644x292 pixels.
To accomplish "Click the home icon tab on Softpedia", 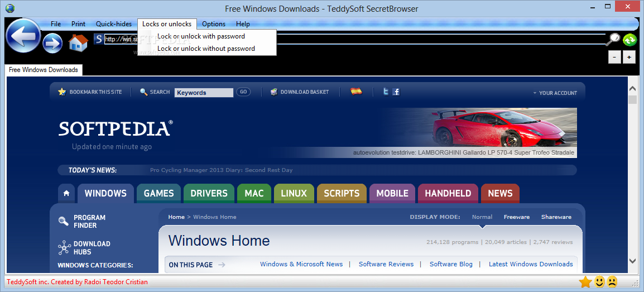I will tap(66, 193).
